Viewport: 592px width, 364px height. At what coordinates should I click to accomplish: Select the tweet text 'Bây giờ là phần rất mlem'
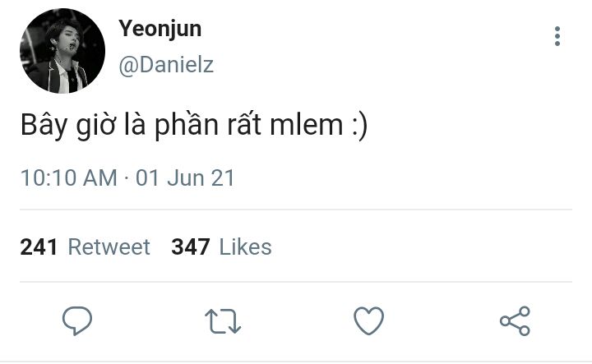coord(182,125)
